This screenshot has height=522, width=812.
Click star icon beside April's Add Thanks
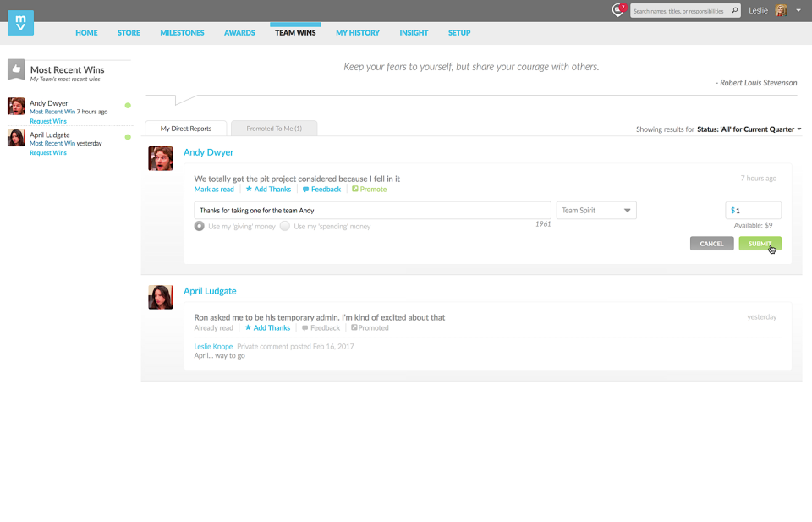click(x=248, y=327)
